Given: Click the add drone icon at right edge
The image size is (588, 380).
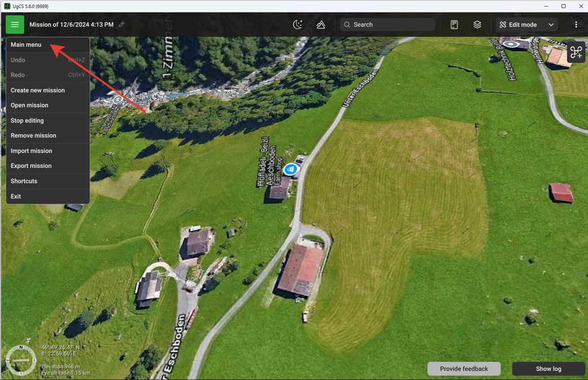Looking at the screenshot, I should pyautogui.click(x=576, y=52).
